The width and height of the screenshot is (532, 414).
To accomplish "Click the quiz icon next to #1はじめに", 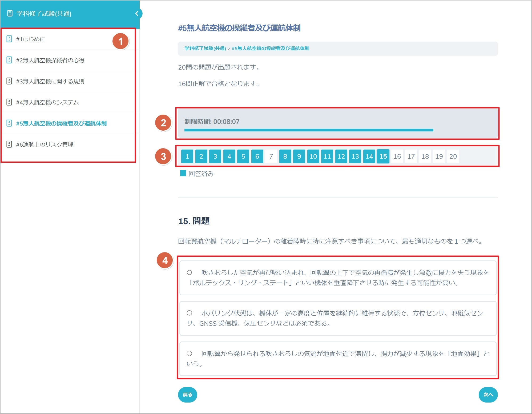I will click(9, 39).
